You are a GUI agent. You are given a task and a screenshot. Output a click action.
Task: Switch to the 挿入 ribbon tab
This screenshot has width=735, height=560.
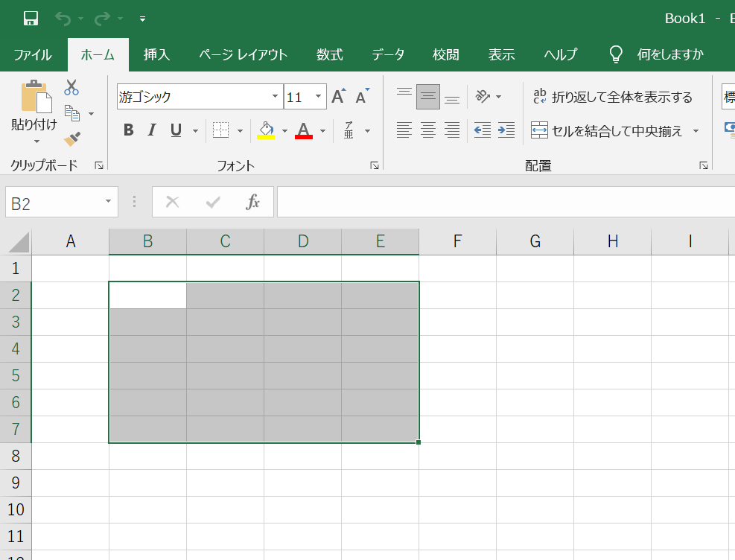coord(156,54)
